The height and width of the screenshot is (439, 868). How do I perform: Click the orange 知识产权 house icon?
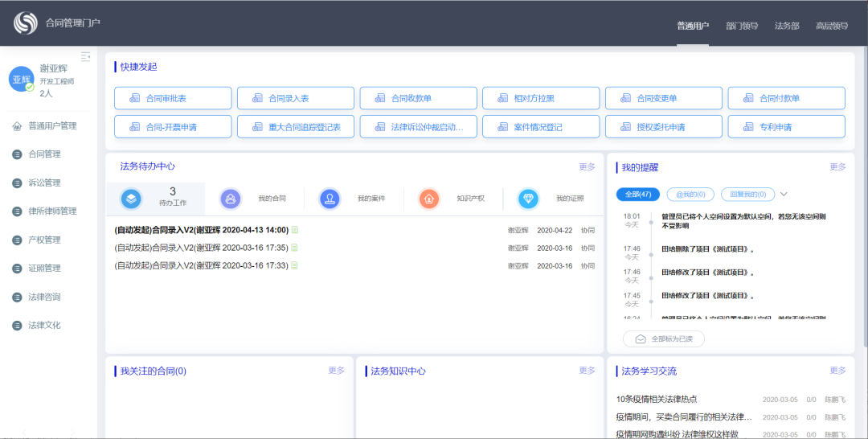(x=429, y=199)
